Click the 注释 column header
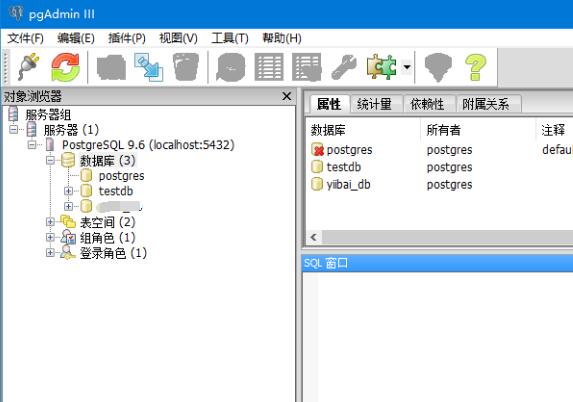 tap(554, 130)
